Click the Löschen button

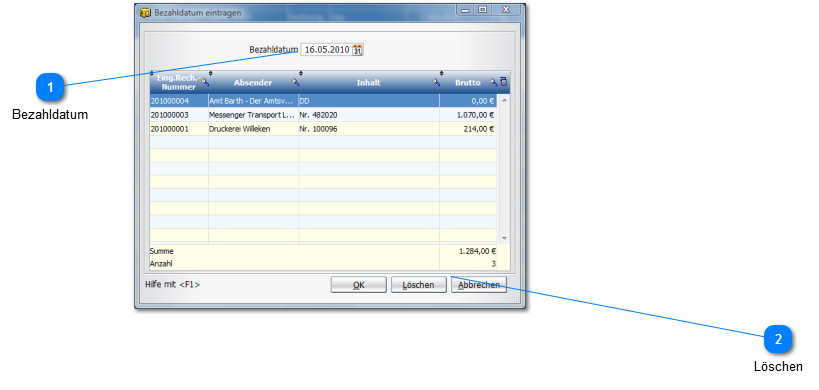point(418,285)
